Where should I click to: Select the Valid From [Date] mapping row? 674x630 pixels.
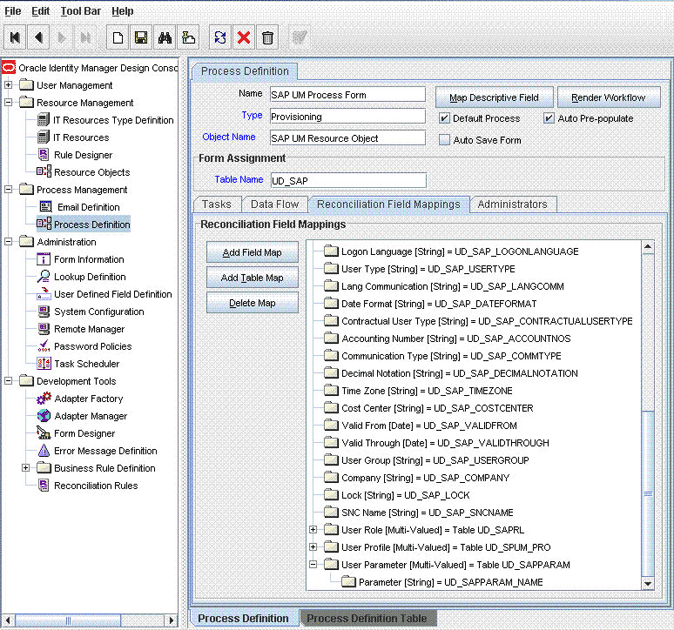[x=420, y=425]
